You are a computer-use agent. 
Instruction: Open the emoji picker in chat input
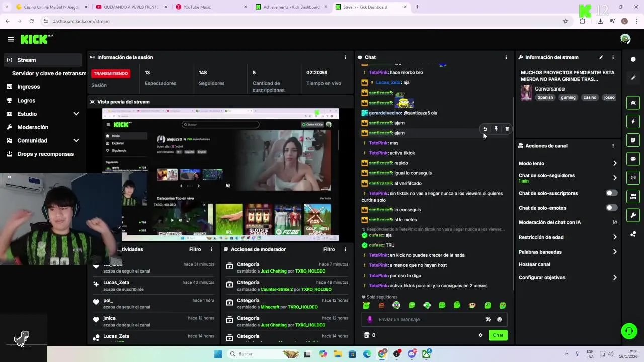(499, 319)
